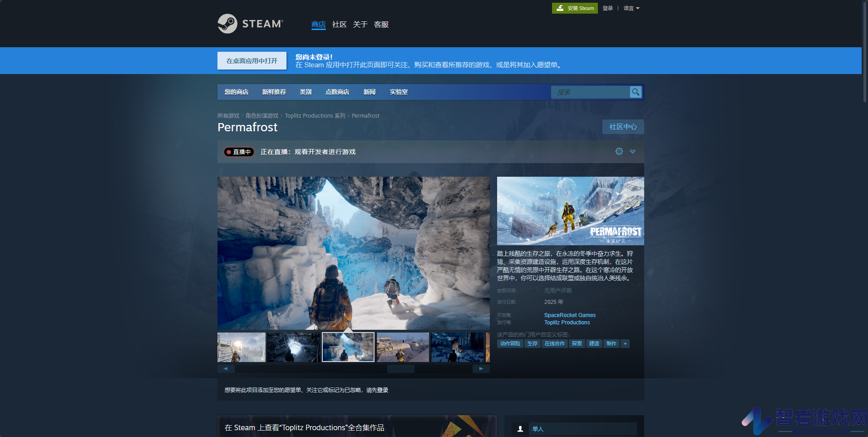Click Toplitz Productions 全合集 bundle banner

coord(357,427)
